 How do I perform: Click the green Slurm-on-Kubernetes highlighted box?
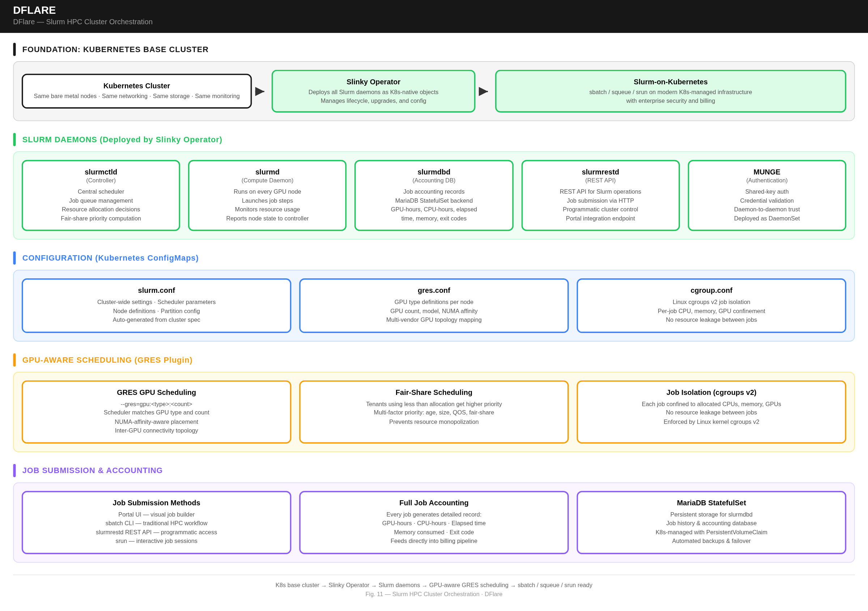pyautogui.click(x=670, y=91)
